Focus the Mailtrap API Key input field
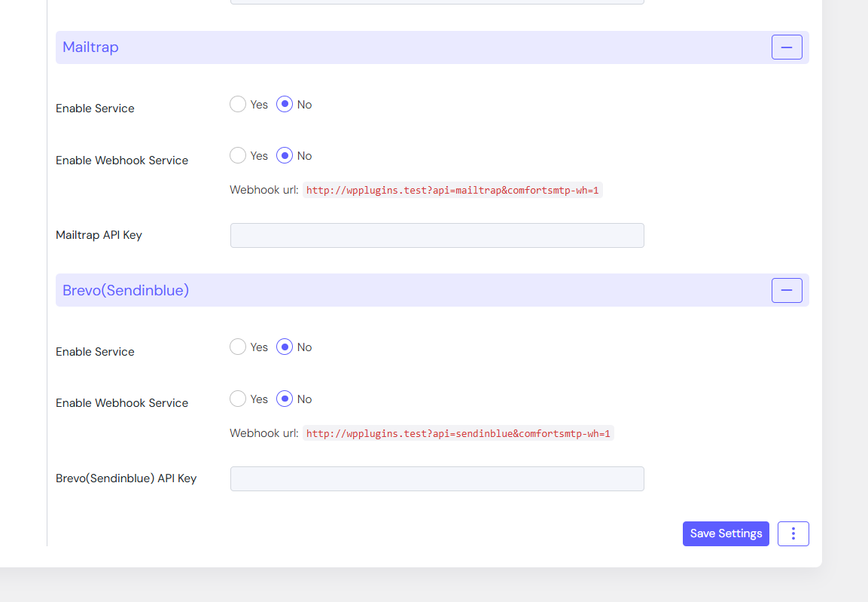 [x=437, y=235]
